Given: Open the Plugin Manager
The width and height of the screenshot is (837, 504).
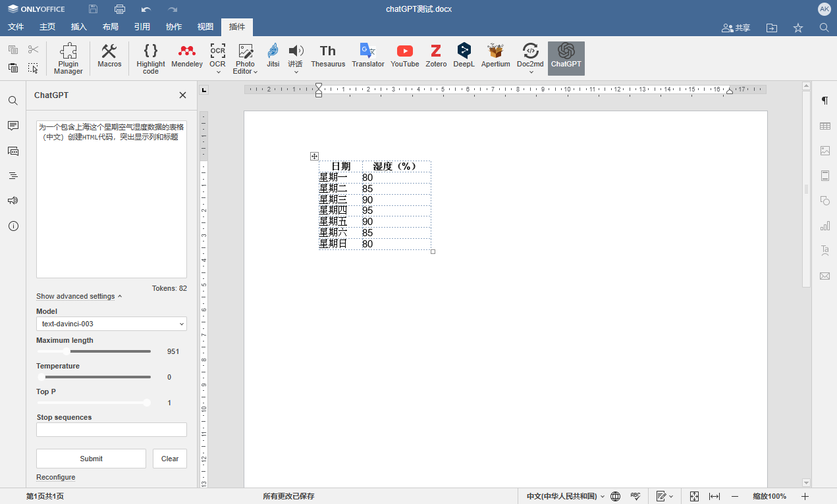Looking at the screenshot, I should (68, 59).
